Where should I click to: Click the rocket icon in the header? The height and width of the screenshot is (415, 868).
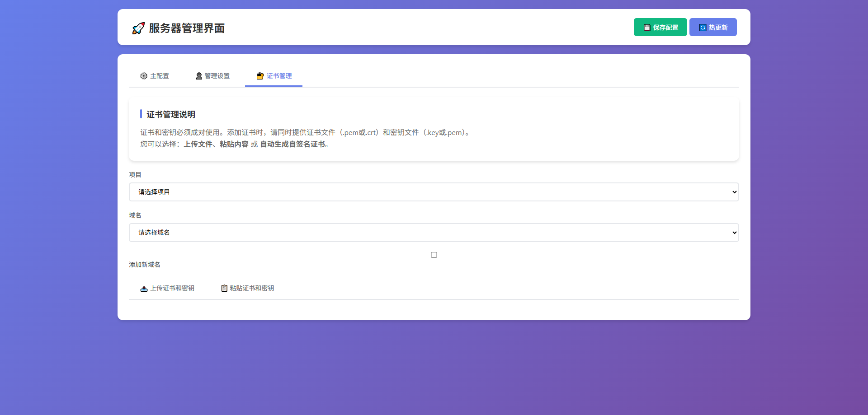(138, 28)
